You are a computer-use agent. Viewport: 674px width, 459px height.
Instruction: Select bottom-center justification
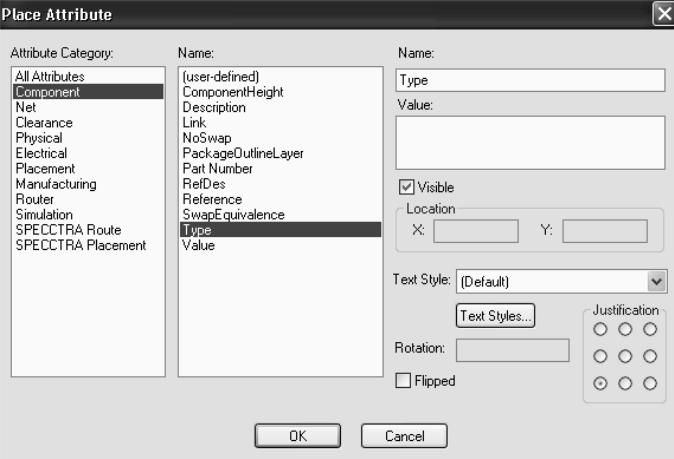[625, 383]
